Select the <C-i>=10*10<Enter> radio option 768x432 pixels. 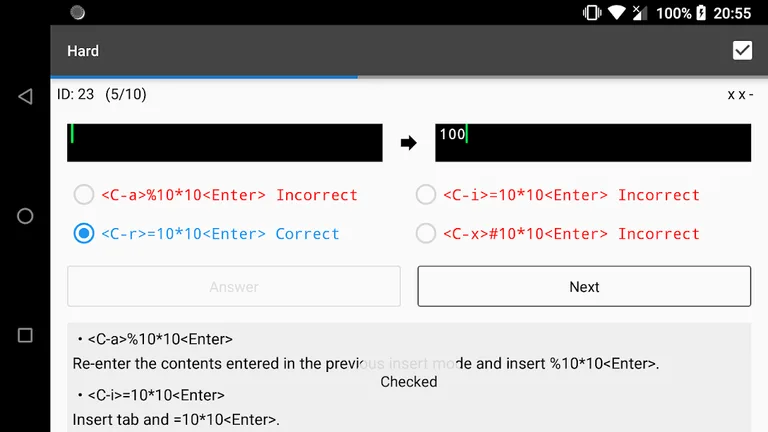tap(426, 194)
